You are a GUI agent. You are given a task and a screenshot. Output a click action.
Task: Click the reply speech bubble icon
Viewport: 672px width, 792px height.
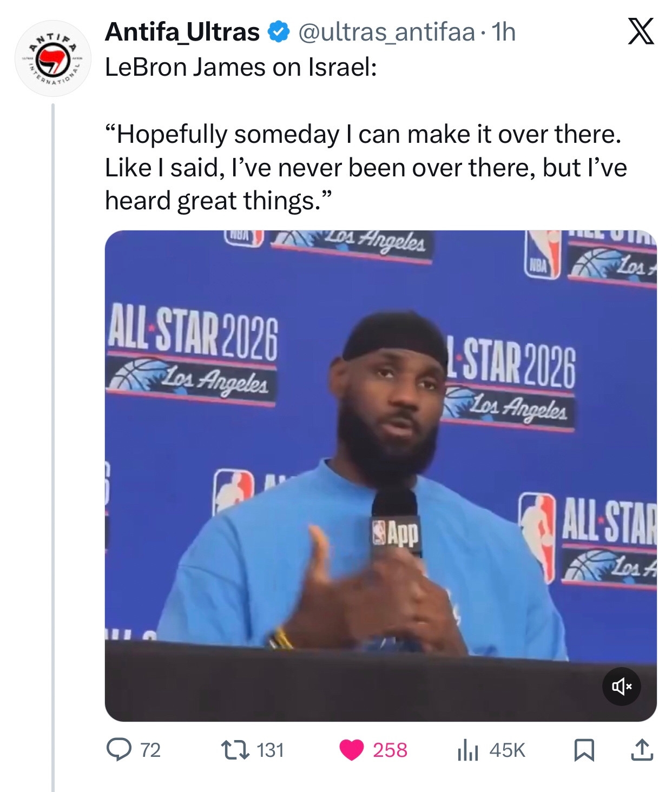click(117, 750)
